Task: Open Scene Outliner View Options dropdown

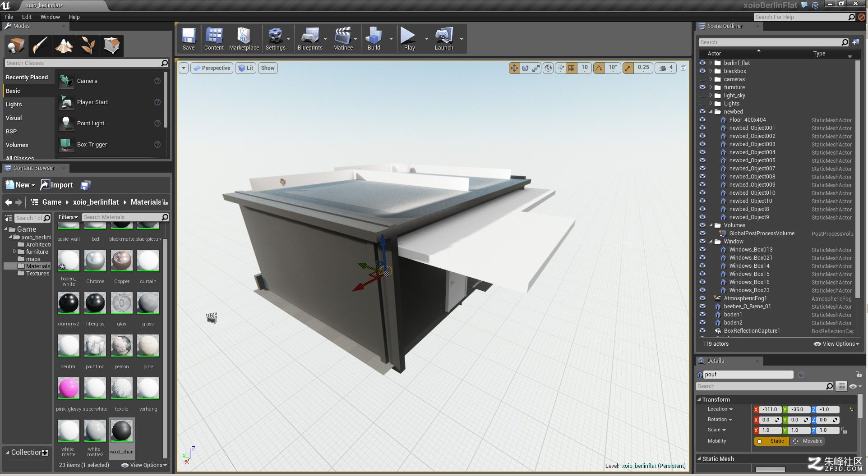Action: [836, 344]
